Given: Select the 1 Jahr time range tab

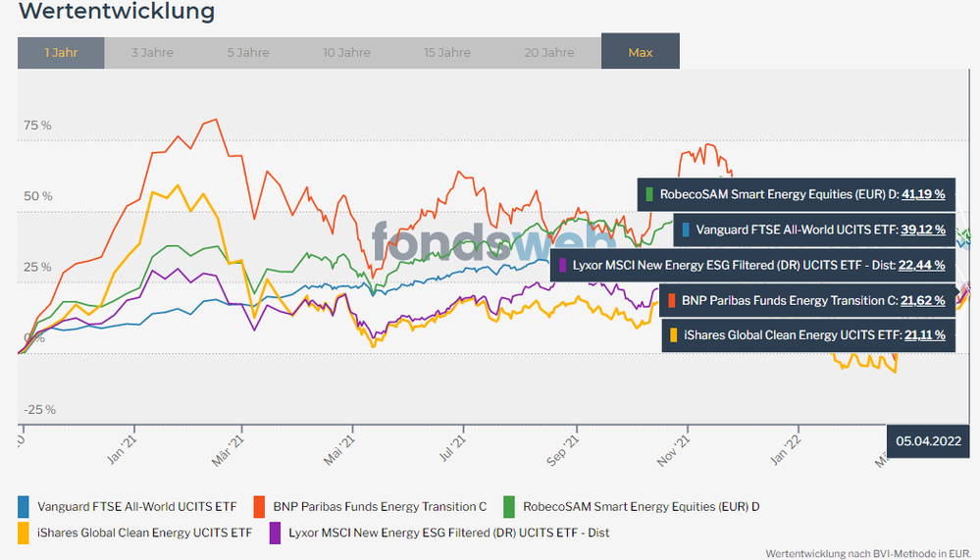Looking at the screenshot, I should (61, 53).
